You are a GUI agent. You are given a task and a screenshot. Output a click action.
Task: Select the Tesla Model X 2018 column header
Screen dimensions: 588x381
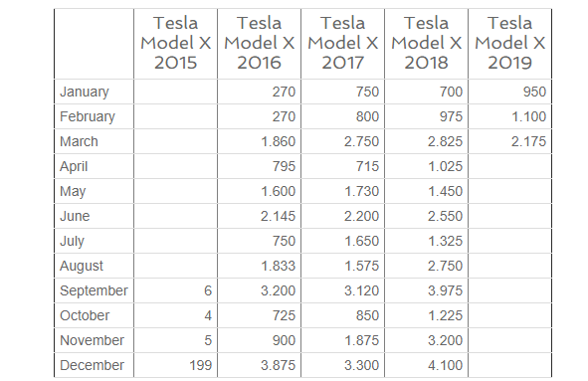[427, 44]
